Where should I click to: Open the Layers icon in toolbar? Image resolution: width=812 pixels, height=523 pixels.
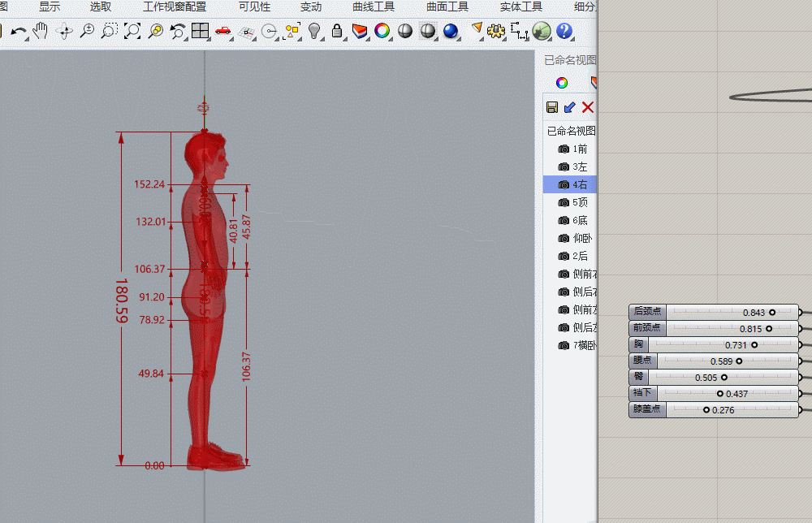pyautogui.click(x=360, y=32)
